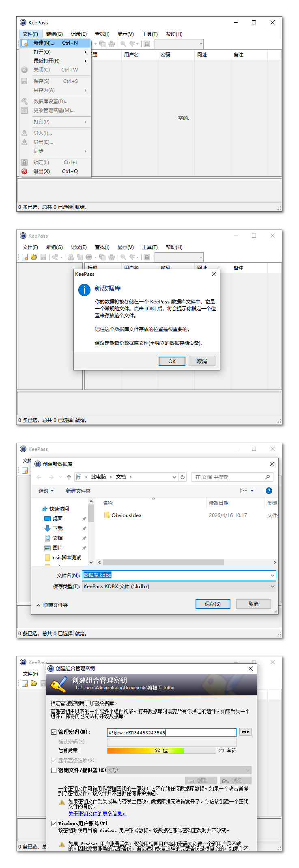Open the 组织 dropdown in the save dialog
The height and width of the screenshot is (868, 299).
pyautogui.click(x=46, y=491)
